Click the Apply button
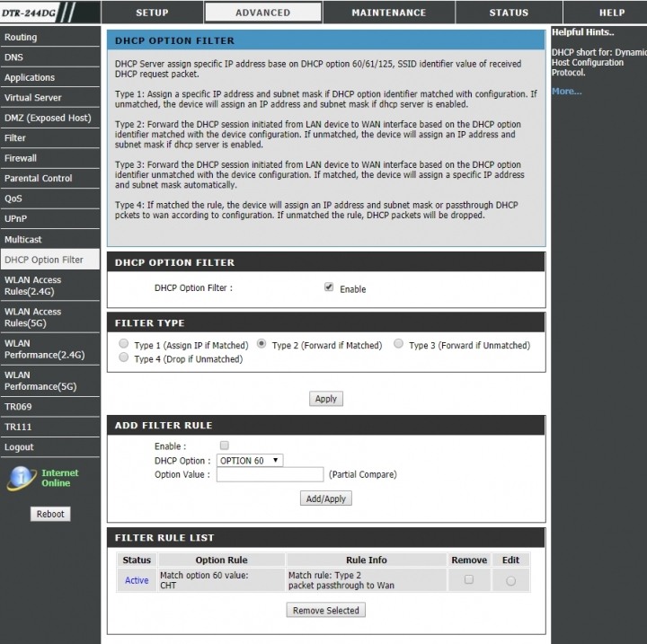Screen dimensions: 647x644 click(x=326, y=399)
